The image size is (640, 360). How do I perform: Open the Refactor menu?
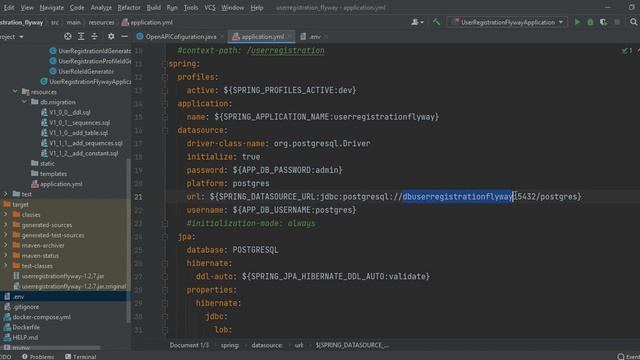129,8
